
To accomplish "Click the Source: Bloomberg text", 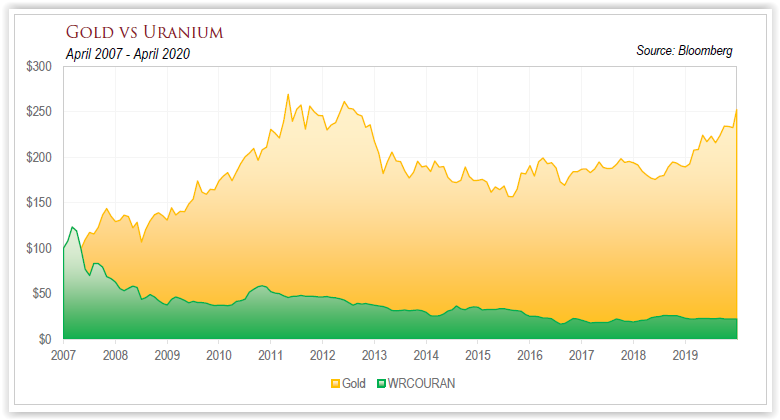I will click(x=685, y=50).
